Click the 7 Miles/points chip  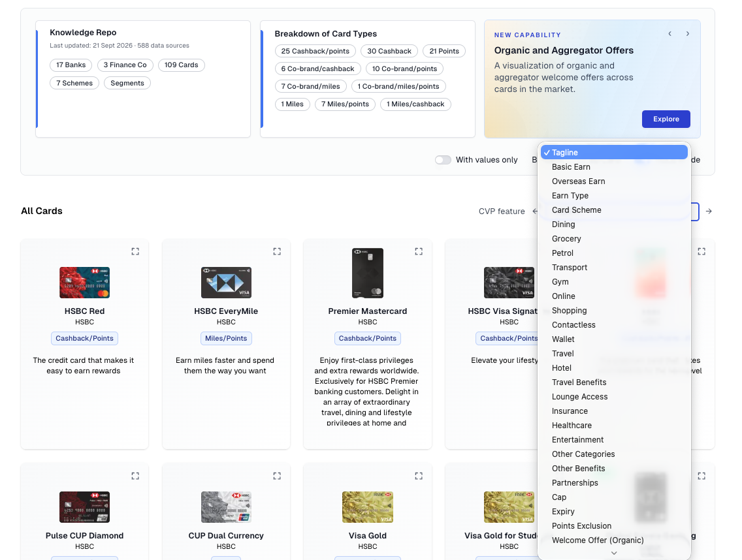(x=345, y=104)
